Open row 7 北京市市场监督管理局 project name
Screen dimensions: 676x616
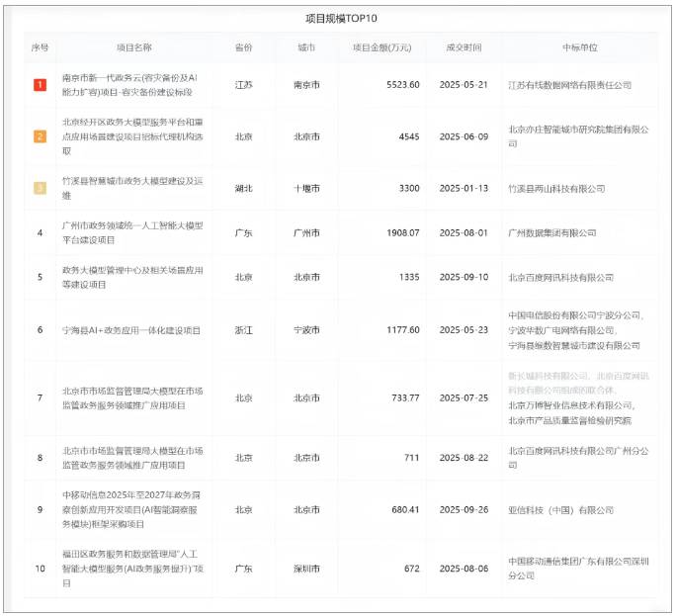point(132,398)
